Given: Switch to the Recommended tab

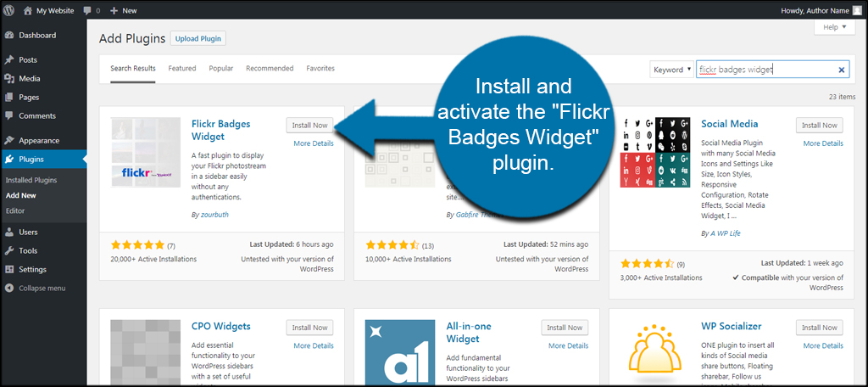Looking at the screenshot, I should tap(270, 69).
